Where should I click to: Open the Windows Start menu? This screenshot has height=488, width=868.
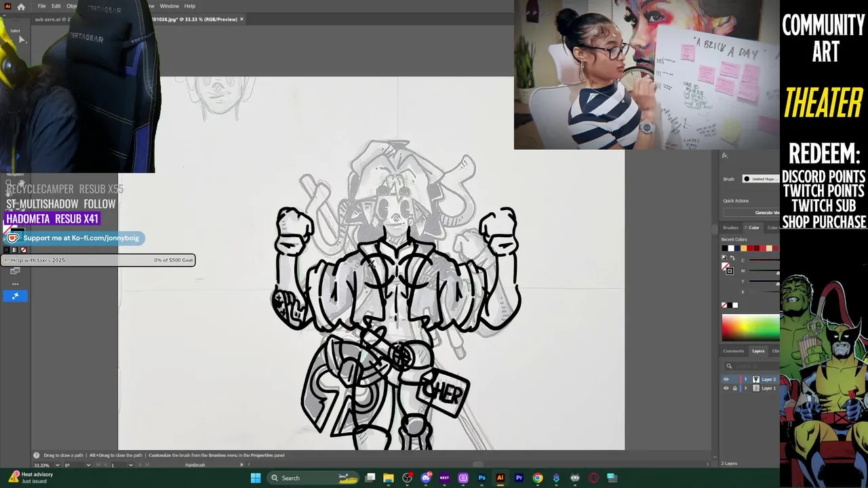pos(256,478)
